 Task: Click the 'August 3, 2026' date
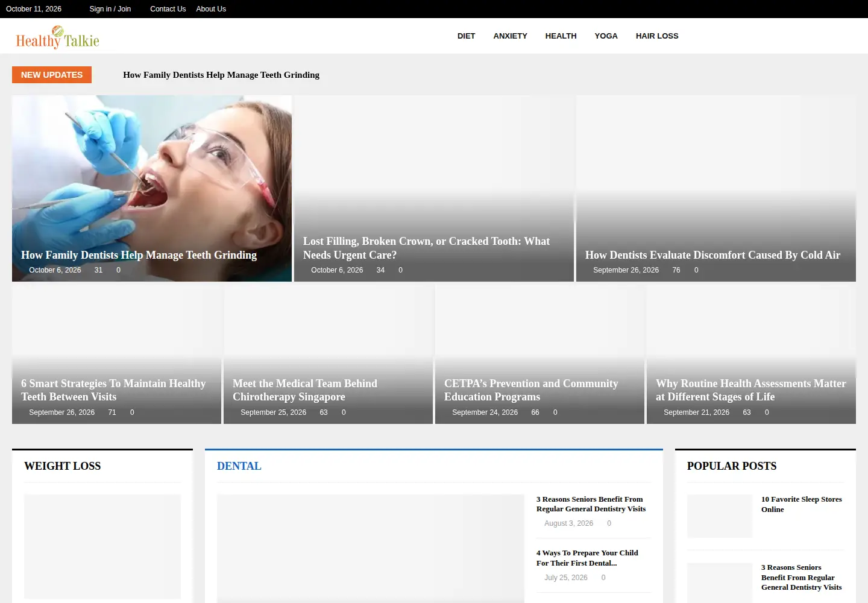tap(568, 523)
